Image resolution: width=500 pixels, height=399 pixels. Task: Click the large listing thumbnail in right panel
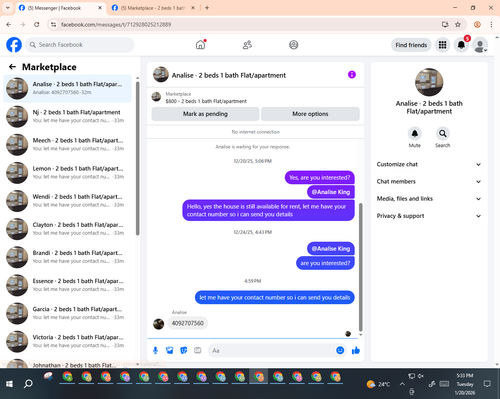[429, 82]
